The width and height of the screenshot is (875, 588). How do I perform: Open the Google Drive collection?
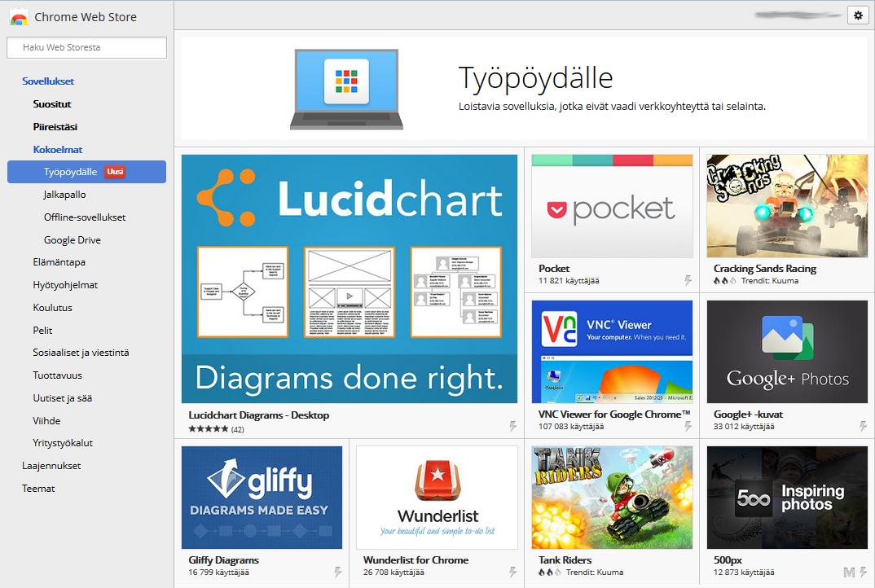[72, 240]
